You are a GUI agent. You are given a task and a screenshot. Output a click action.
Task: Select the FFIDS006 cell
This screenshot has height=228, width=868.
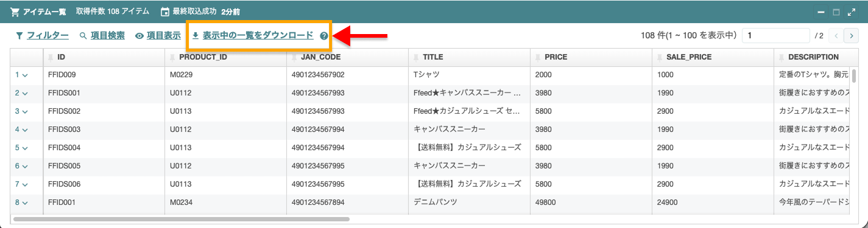pos(104,184)
